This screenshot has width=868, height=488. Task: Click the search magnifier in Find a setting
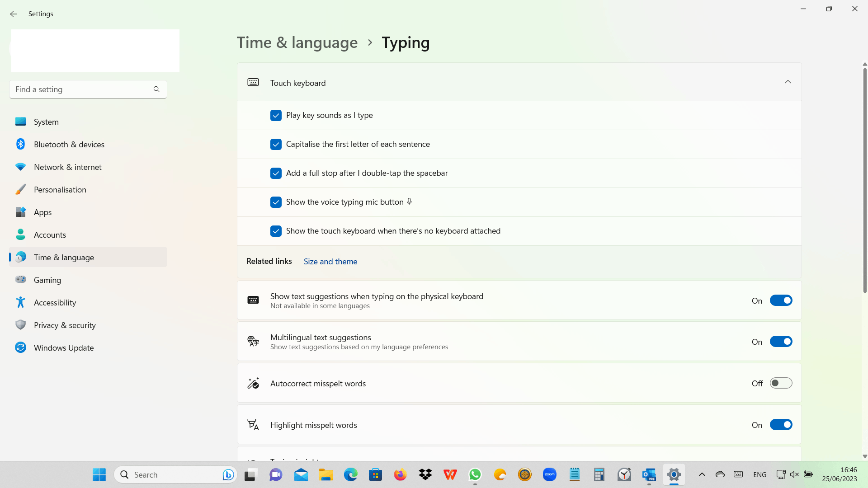pos(156,89)
